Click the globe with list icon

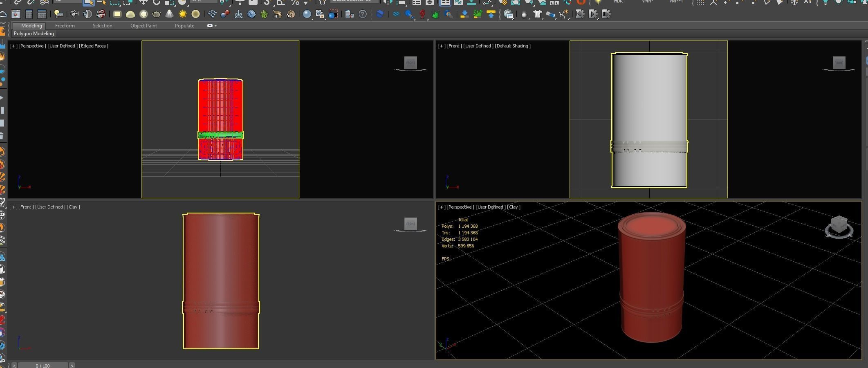pos(508,14)
